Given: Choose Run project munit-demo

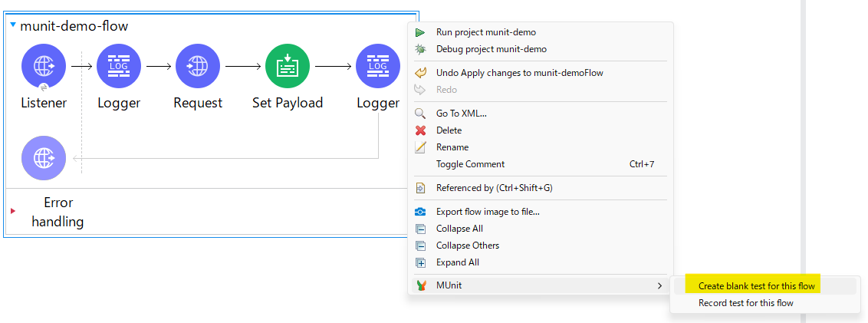Looking at the screenshot, I should point(541,33).
